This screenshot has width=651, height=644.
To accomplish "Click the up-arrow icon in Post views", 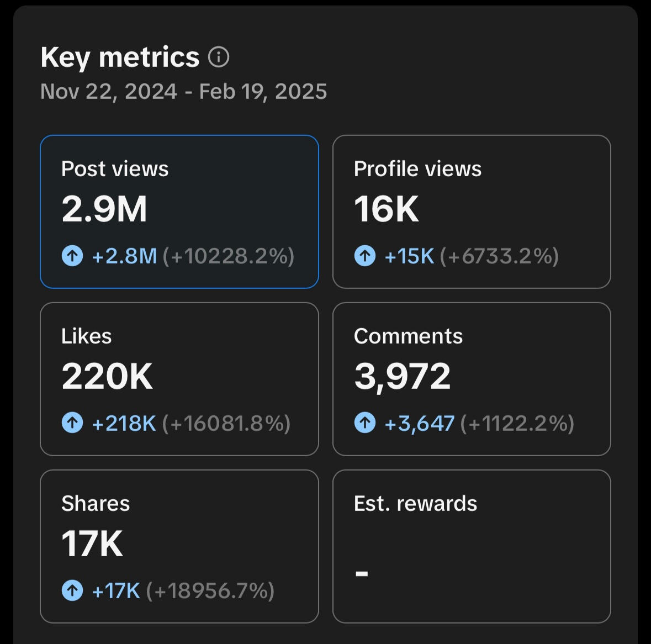I will [x=72, y=256].
